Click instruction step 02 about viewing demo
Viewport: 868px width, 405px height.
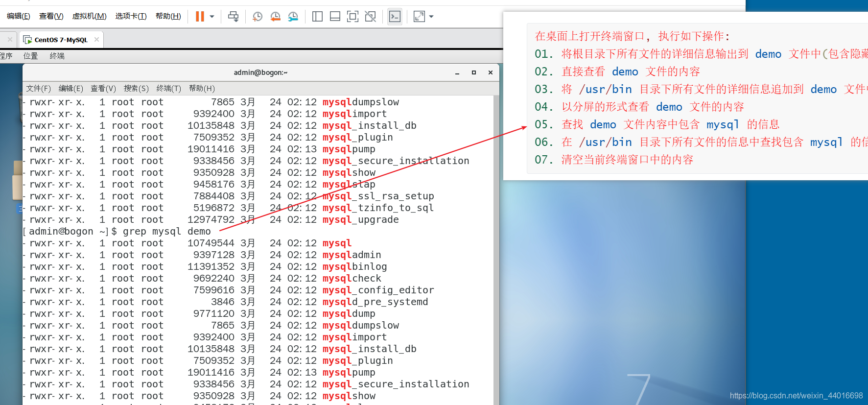617,71
